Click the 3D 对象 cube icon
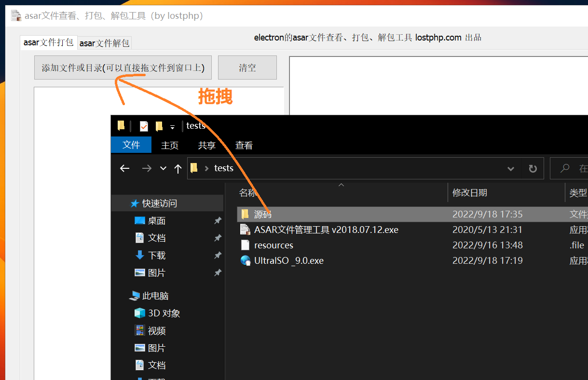588x380 pixels. tap(140, 313)
